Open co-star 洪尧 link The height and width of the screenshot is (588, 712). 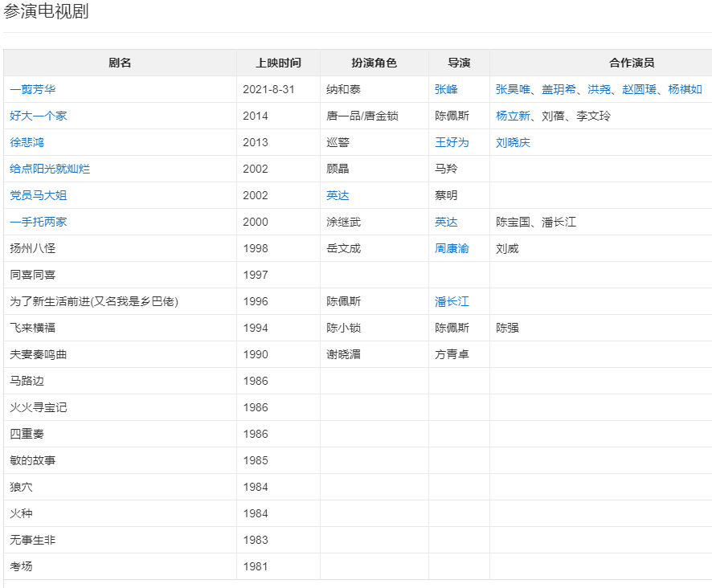coord(599,89)
